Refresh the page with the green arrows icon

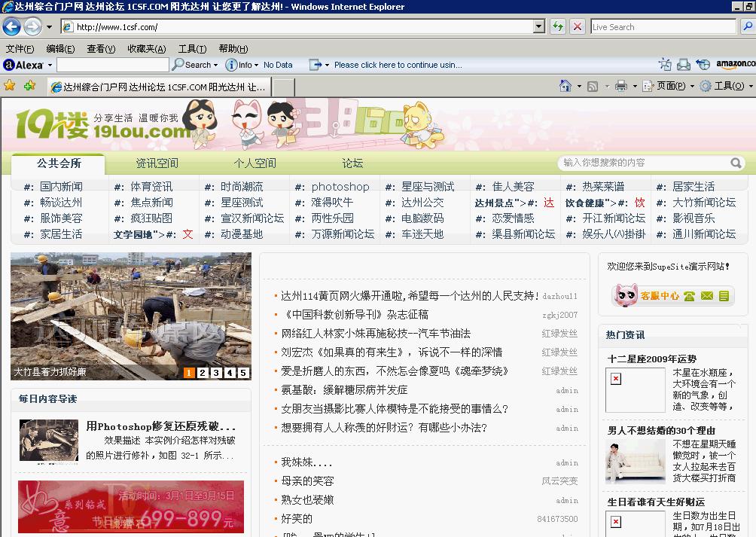(558, 26)
